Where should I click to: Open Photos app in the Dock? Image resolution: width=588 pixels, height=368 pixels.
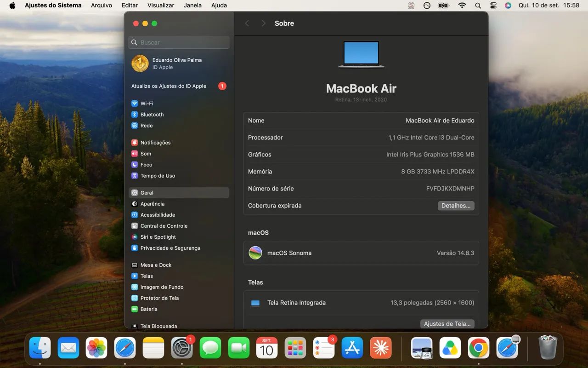[x=96, y=348]
